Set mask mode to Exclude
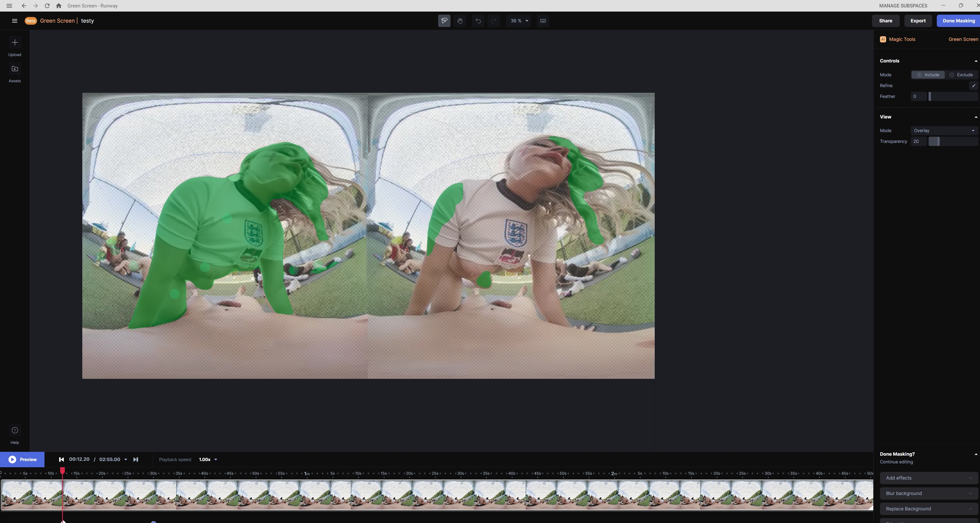This screenshot has width=980, height=523. (x=961, y=75)
